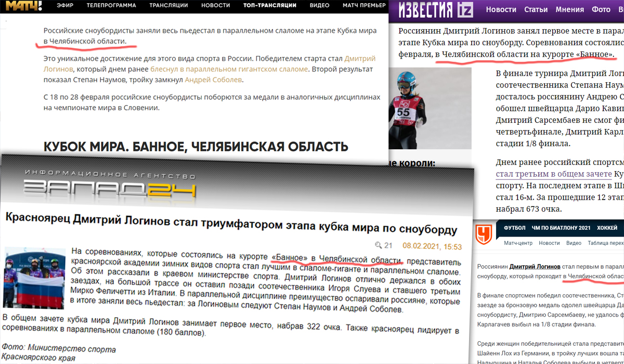Open Фото in the Известия menu
Viewport: 624px width, 364px height.
[601, 9]
